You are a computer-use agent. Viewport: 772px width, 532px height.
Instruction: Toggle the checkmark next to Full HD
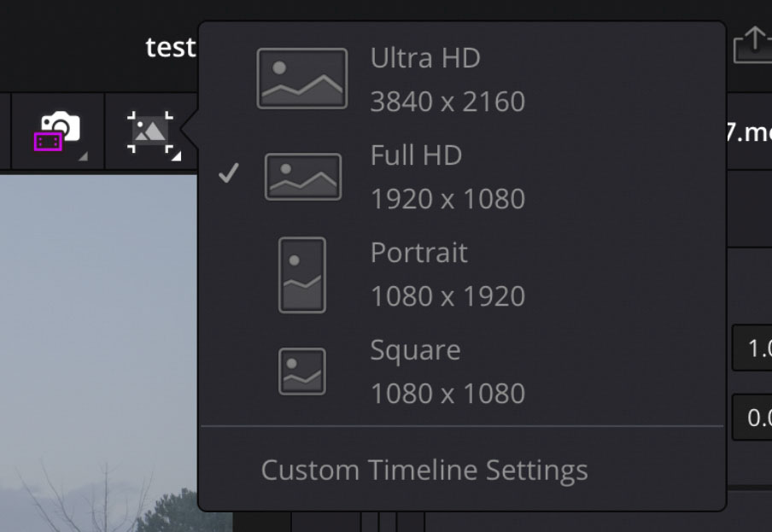coord(229,172)
